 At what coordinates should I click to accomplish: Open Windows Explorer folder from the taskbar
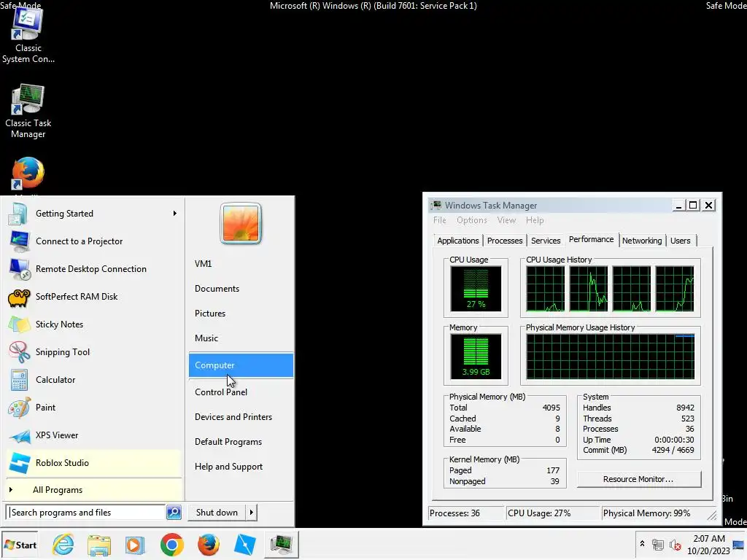click(x=99, y=545)
